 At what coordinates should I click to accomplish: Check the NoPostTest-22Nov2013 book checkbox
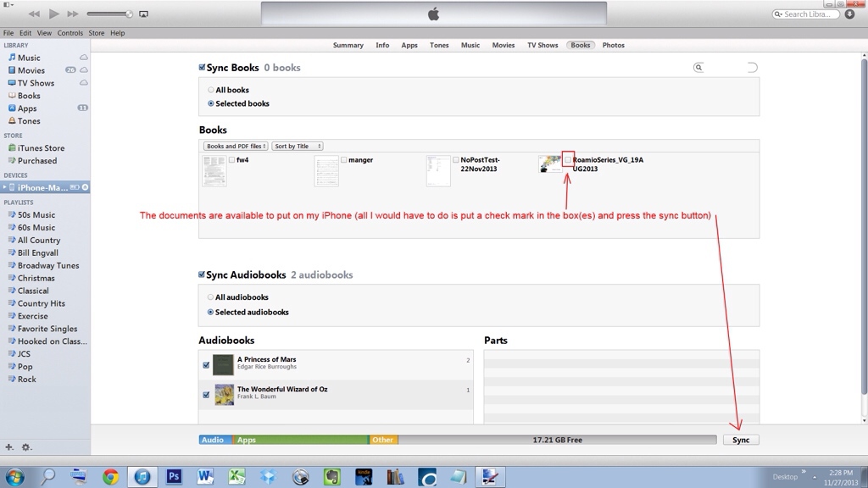click(x=456, y=160)
